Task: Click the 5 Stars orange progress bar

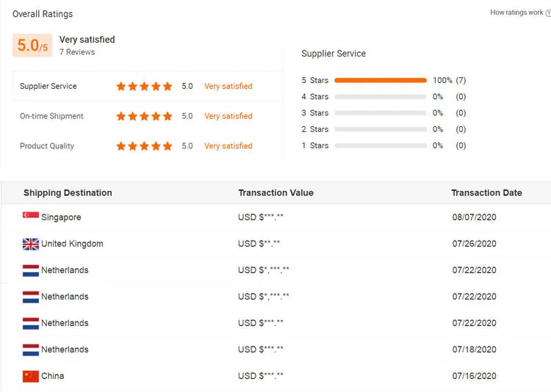Action: click(x=381, y=81)
